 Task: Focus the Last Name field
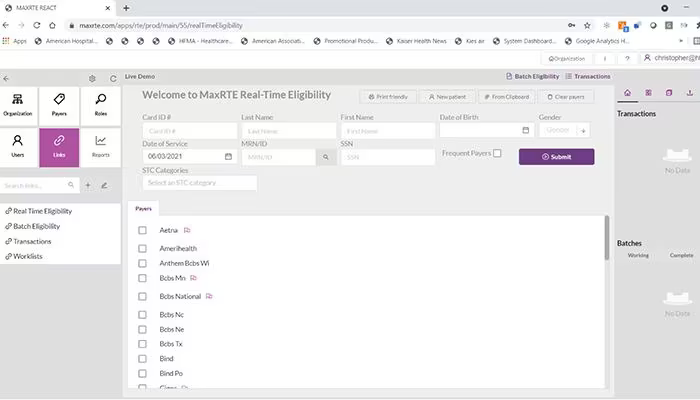pyautogui.click(x=289, y=131)
